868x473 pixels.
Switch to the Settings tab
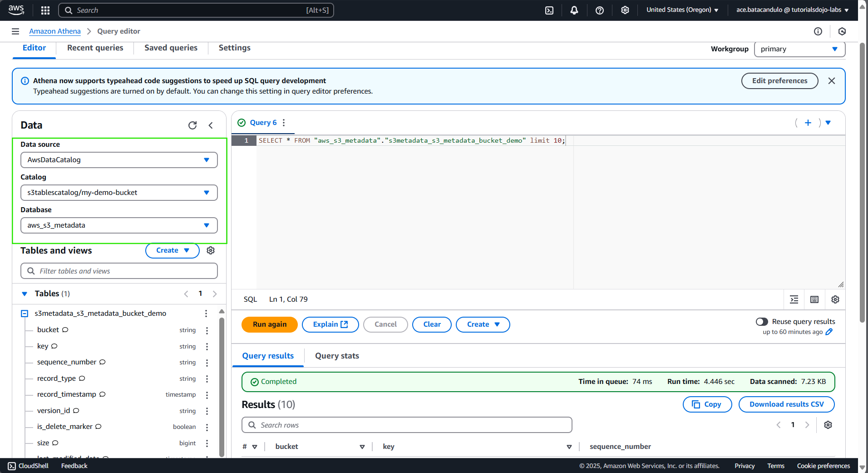234,48
